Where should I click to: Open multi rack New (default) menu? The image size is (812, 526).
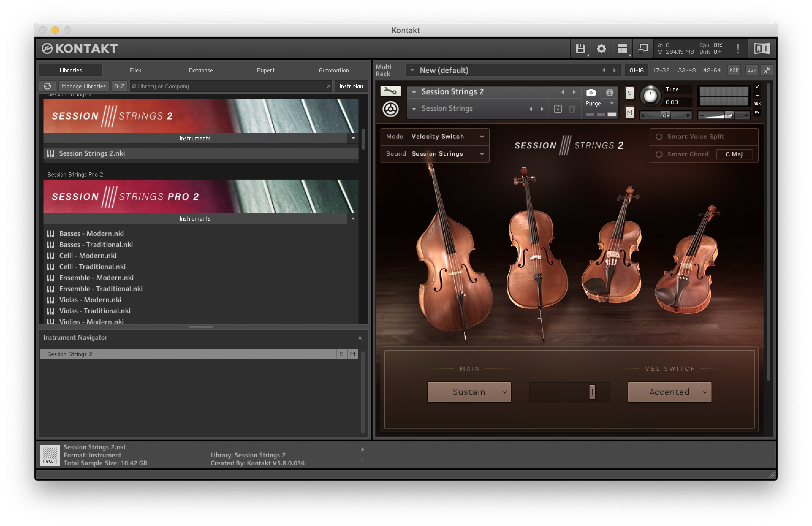pos(412,70)
